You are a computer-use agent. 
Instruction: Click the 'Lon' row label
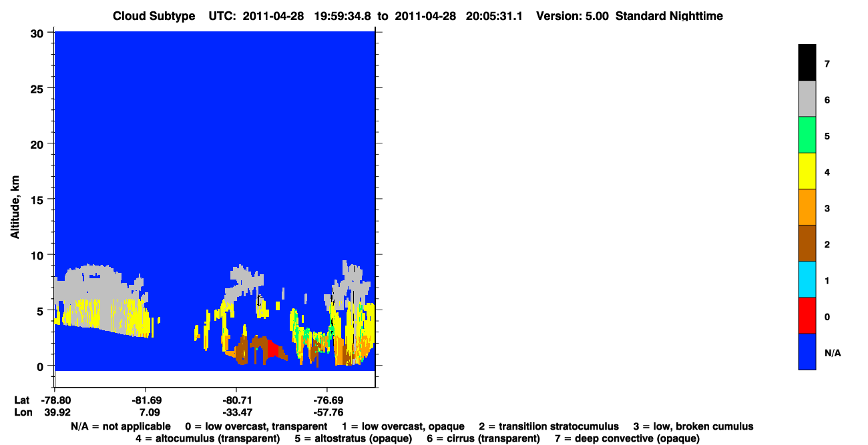click(x=22, y=412)
